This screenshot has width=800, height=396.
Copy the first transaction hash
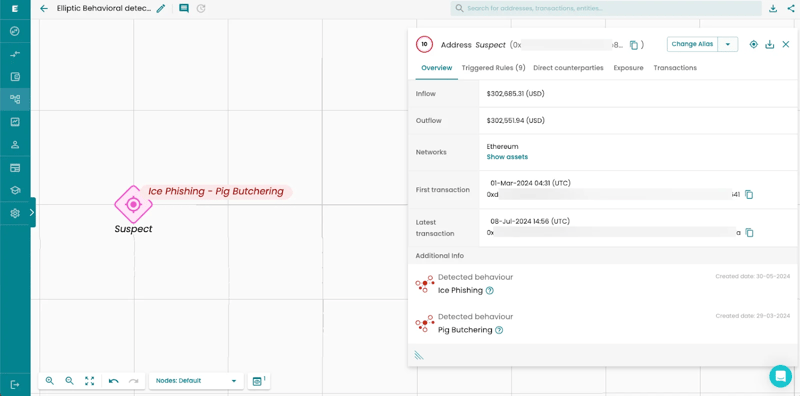click(x=749, y=194)
